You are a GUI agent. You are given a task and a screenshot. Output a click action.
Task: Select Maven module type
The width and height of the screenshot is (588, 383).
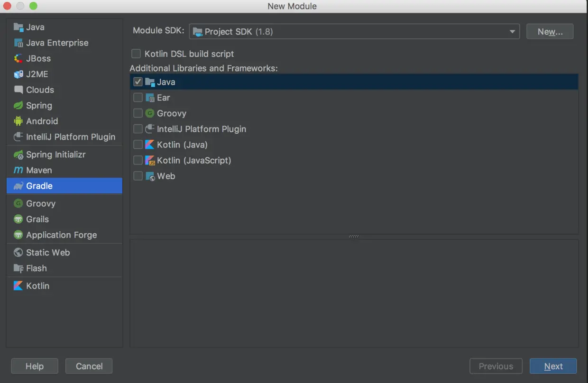[64, 170]
